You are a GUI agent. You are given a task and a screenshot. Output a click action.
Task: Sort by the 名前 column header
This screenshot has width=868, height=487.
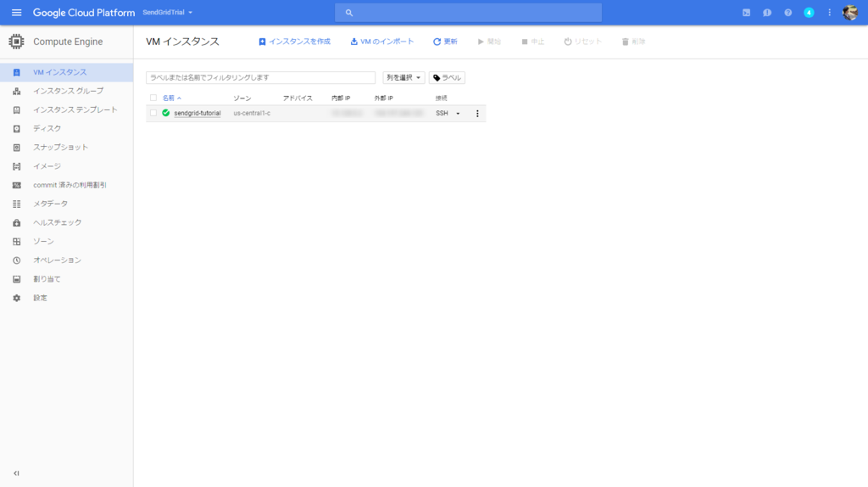(171, 98)
